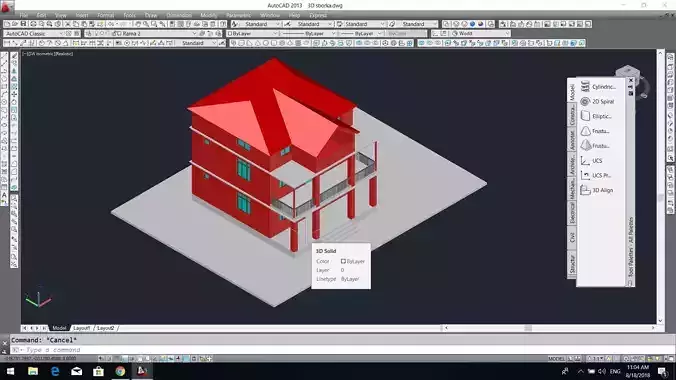The height and width of the screenshot is (380, 676).
Task: Click the Cut scissors icon
Action: [68, 24]
